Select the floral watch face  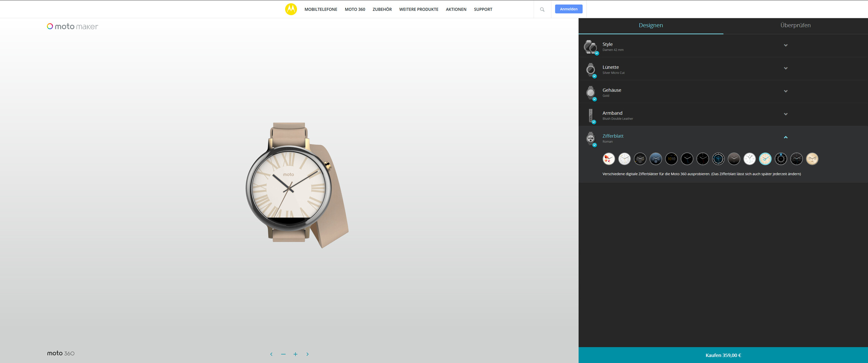[x=609, y=159]
